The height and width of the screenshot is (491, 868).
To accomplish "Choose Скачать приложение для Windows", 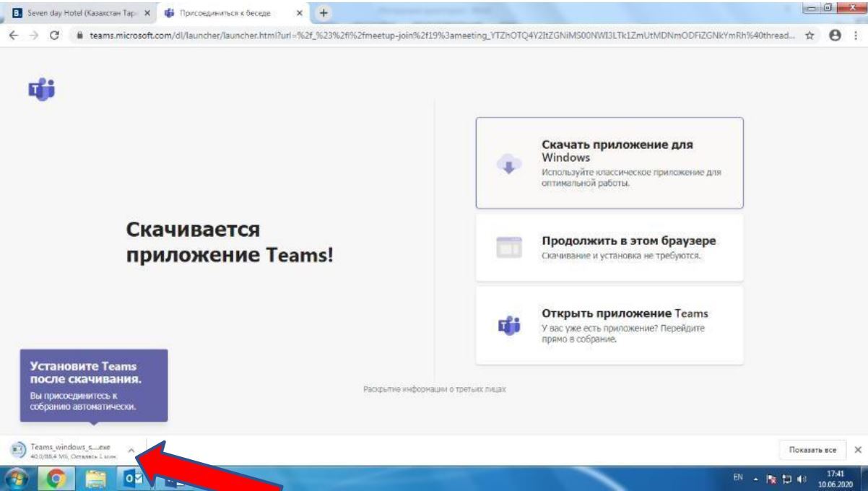I will pyautogui.click(x=609, y=163).
